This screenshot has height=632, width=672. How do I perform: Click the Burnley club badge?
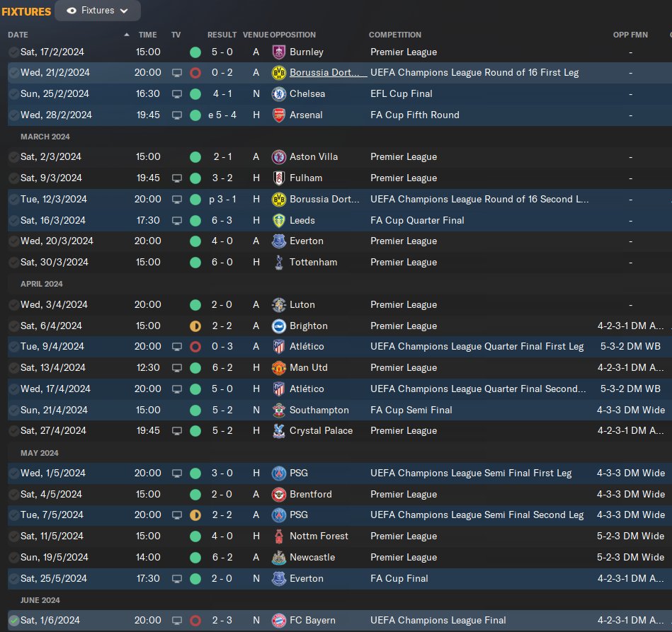click(x=279, y=52)
